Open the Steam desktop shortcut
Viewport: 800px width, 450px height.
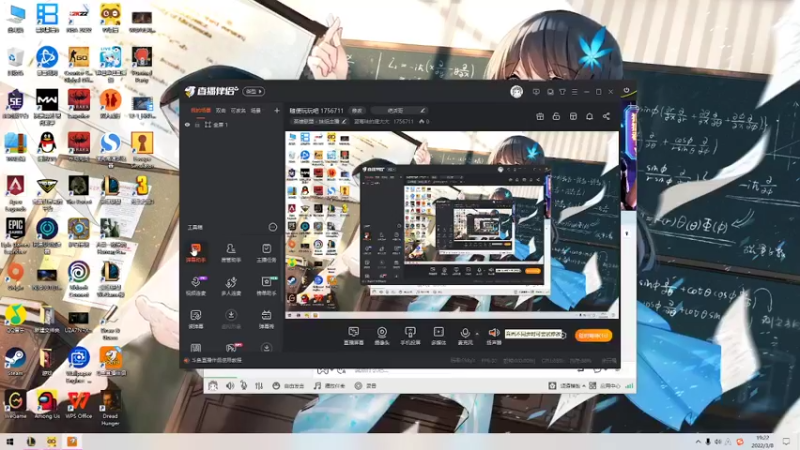[15, 361]
